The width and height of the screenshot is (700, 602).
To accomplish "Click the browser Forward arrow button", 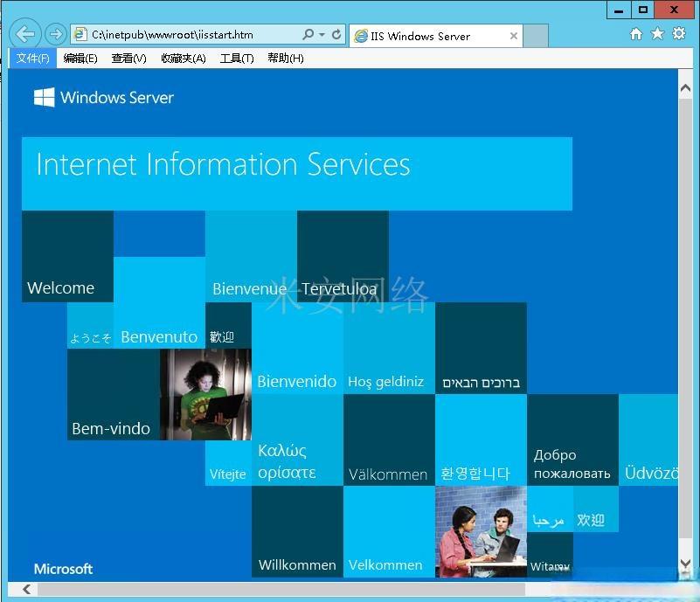I will click(x=56, y=34).
